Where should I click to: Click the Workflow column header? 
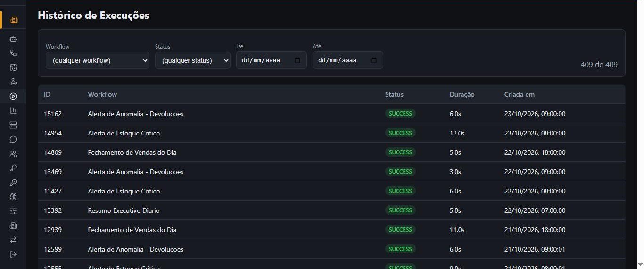(102, 94)
